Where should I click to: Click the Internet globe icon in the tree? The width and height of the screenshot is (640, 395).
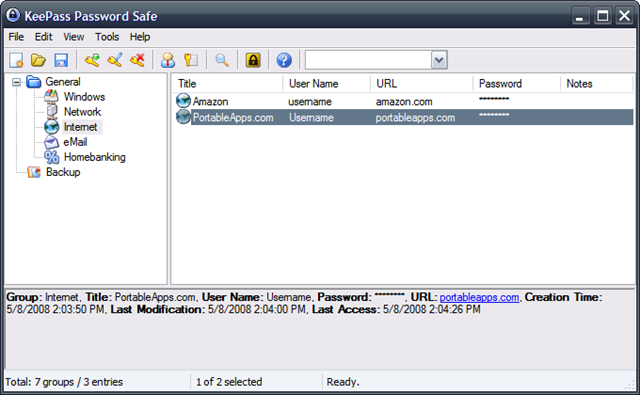[x=51, y=127]
